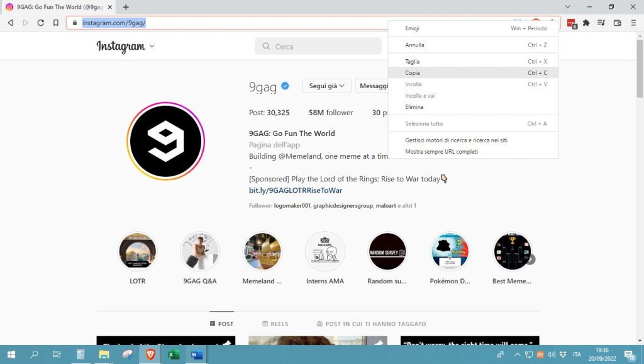Screen dimensions: 644x364
Task: Open a new browser tab
Action: pos(126,7)
